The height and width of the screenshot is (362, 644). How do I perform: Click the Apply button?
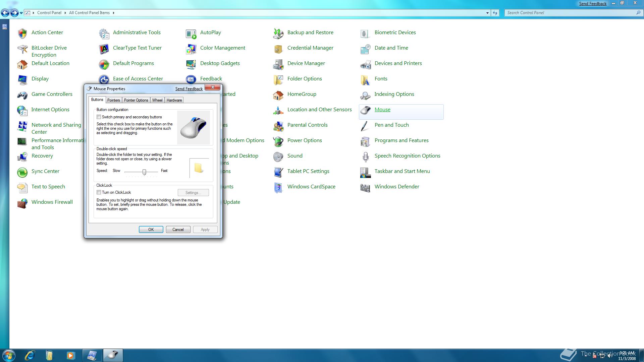point(205,230)
